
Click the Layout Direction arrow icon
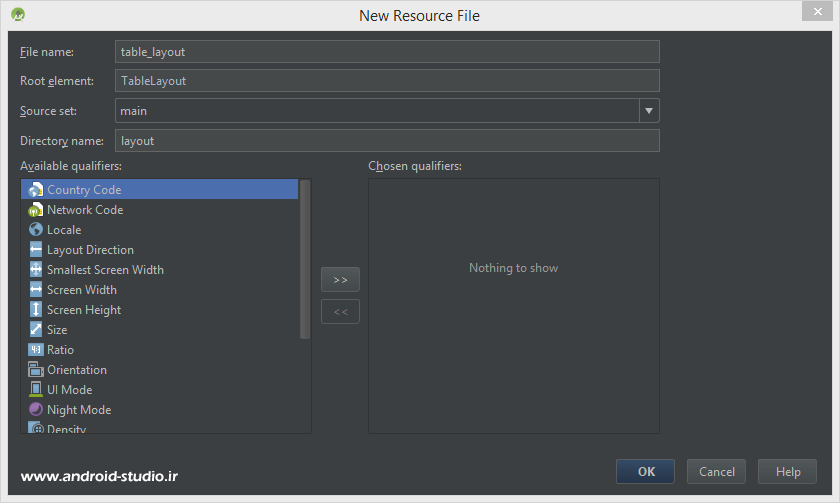(35, 250)
